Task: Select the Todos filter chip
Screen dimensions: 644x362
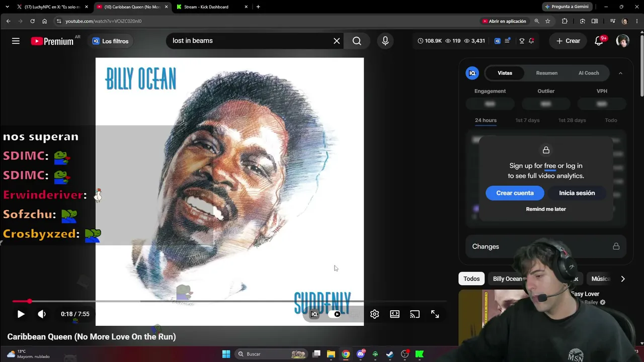Action: pos(471,279)
